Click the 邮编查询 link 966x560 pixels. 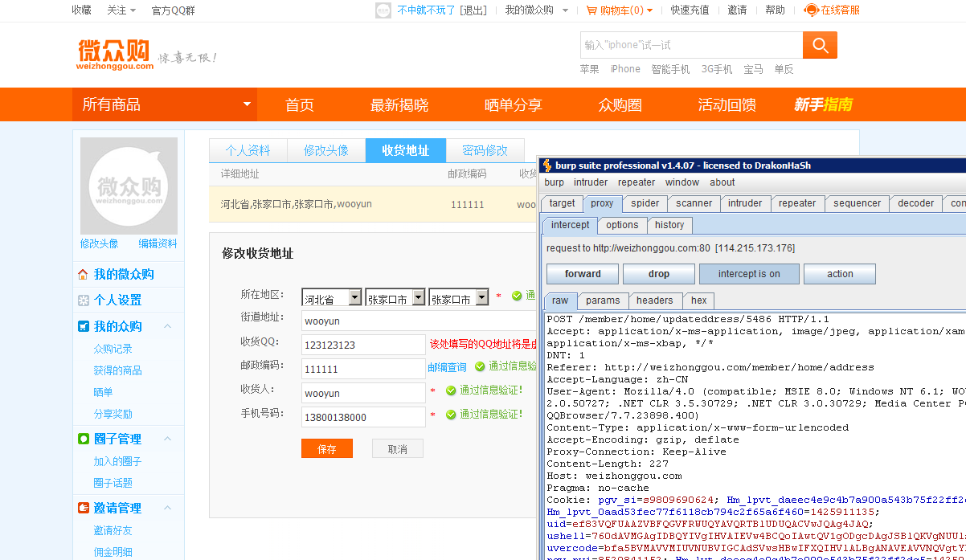[448, 367]
